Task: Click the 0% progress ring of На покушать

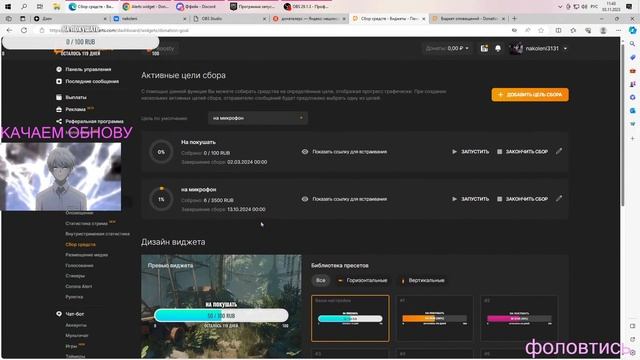Action: pyautogui.click(x=161, y=152)
